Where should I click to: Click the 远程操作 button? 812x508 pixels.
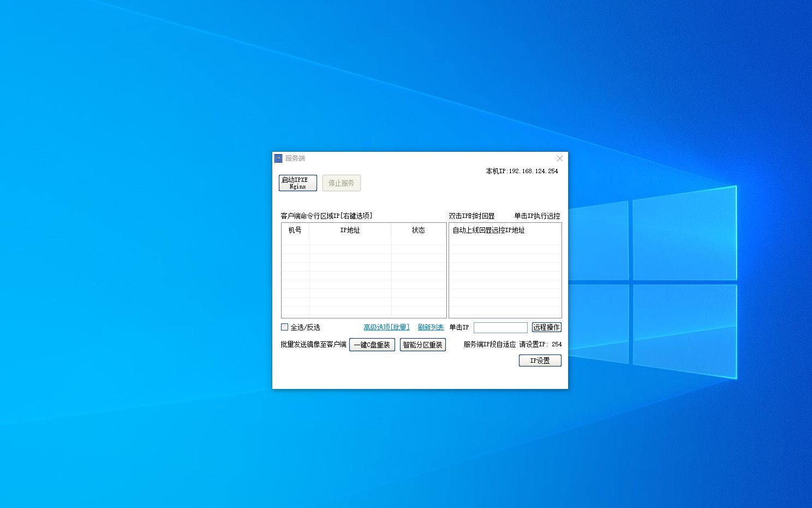(547, 327)
